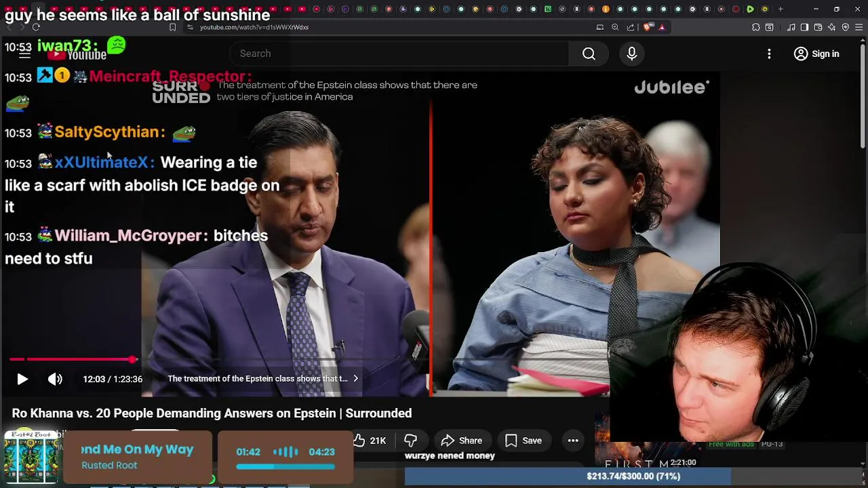This screenshot has height=488, width=868.
Task: Save the video to a playlist
Action: 523,441
